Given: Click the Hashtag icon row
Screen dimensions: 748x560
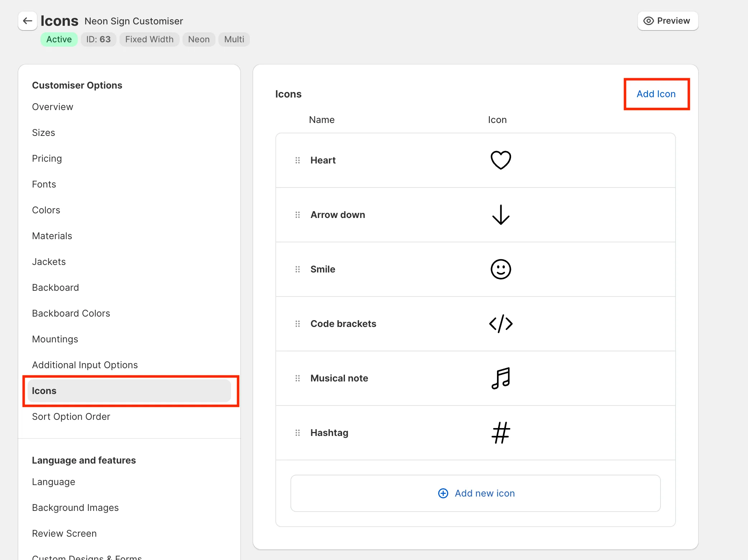Looking at the screenshot, I should [x=475, y=432].
